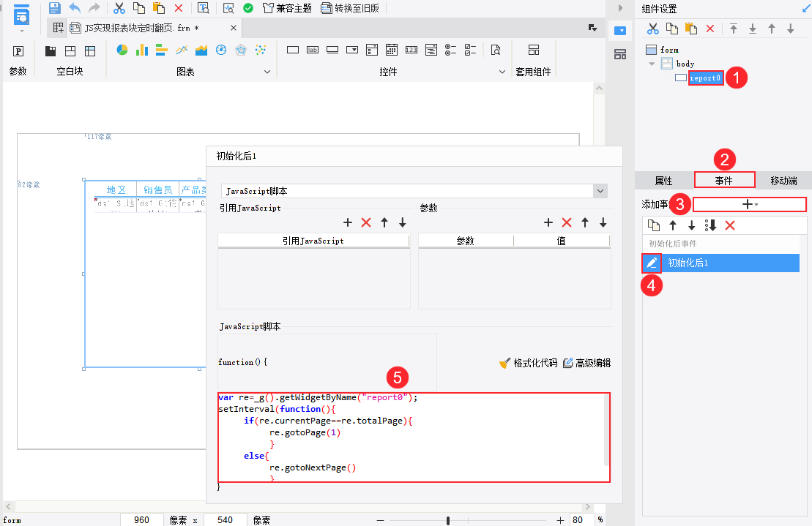Cut component in 组件设置 panel toolbar
The image size is (812, 526).
(x=652, y=29)
